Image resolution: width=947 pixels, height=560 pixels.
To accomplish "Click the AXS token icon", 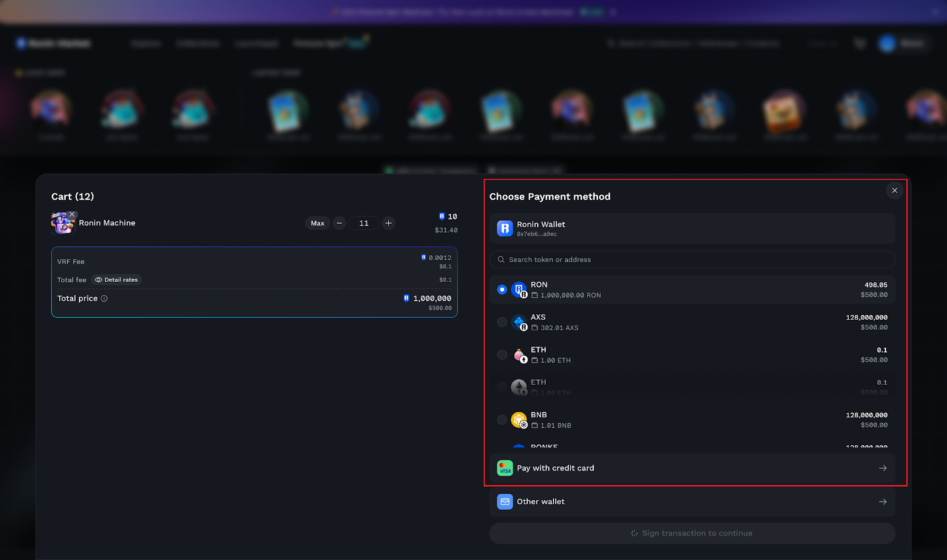I will [x=518, y=322].
